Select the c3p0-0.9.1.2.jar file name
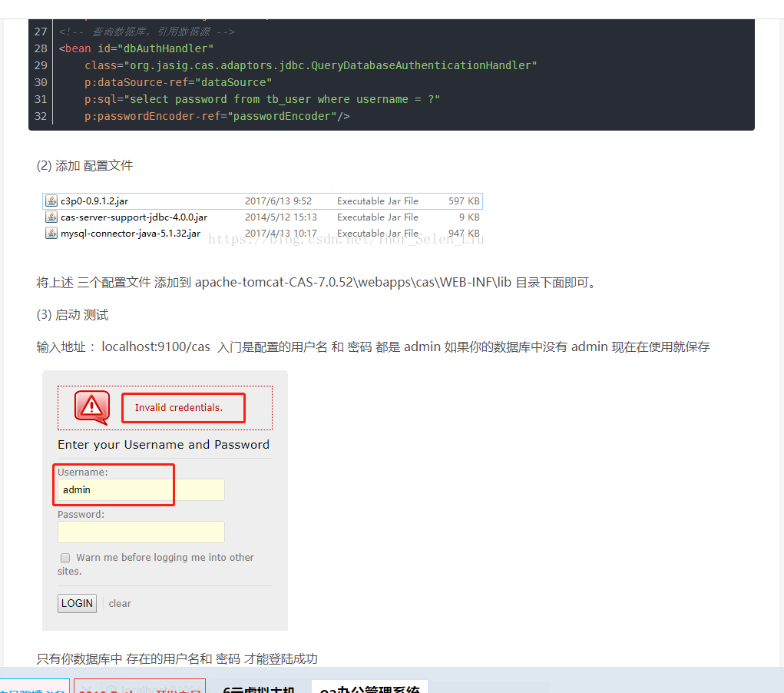 94,201
